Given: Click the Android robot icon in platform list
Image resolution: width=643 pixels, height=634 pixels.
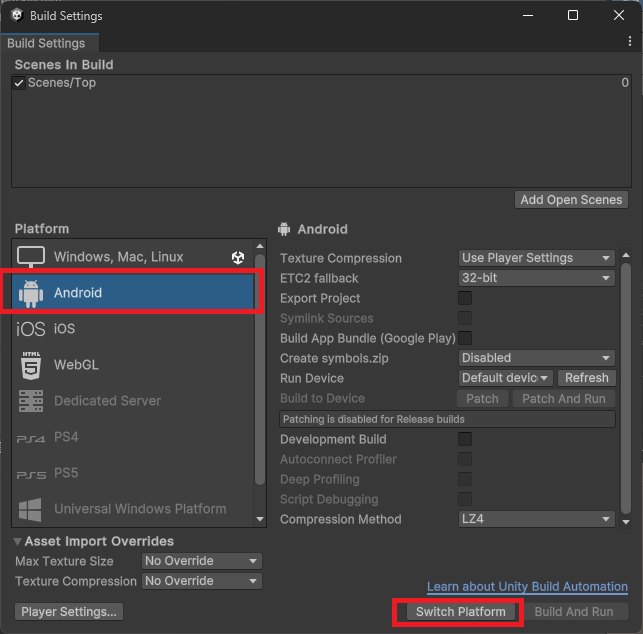Looking at the screenshot, I should coord(31,293).
